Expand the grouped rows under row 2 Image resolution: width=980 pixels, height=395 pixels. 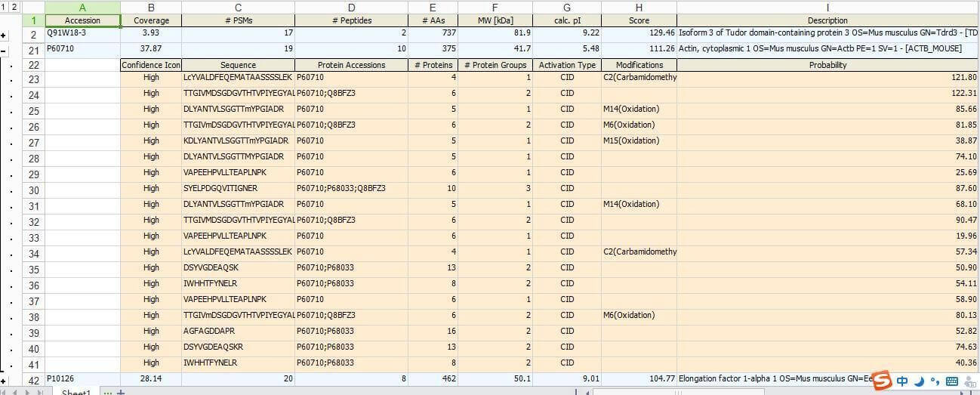click(x=4, y=35)
